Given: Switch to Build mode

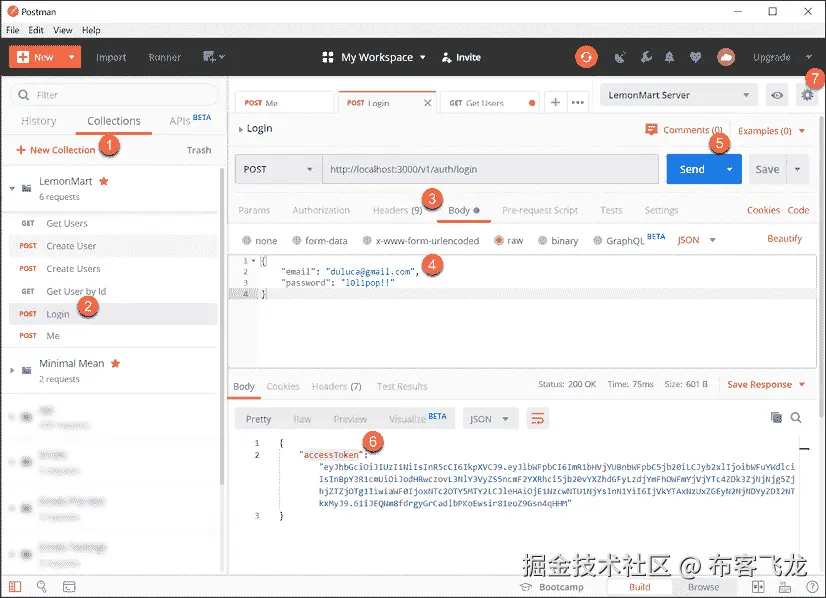Looking at the screenshot, I should pyautogui.click(x=640, y=587).
